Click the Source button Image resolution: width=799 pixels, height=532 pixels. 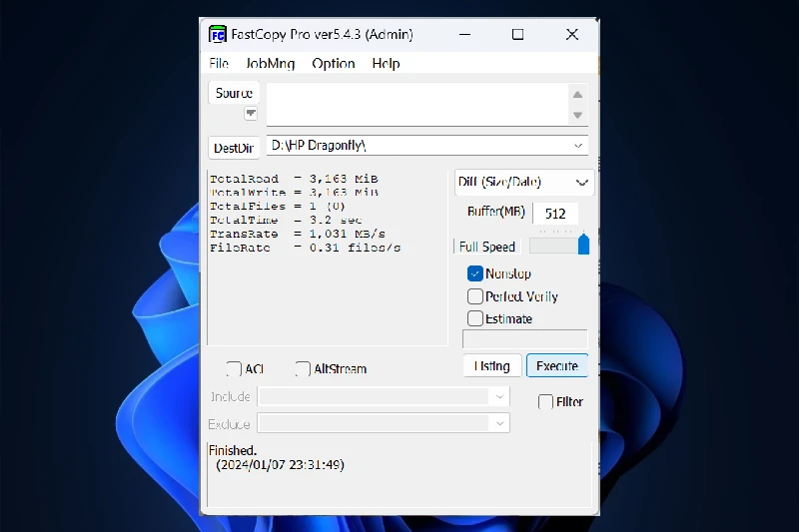coord(234,93)
